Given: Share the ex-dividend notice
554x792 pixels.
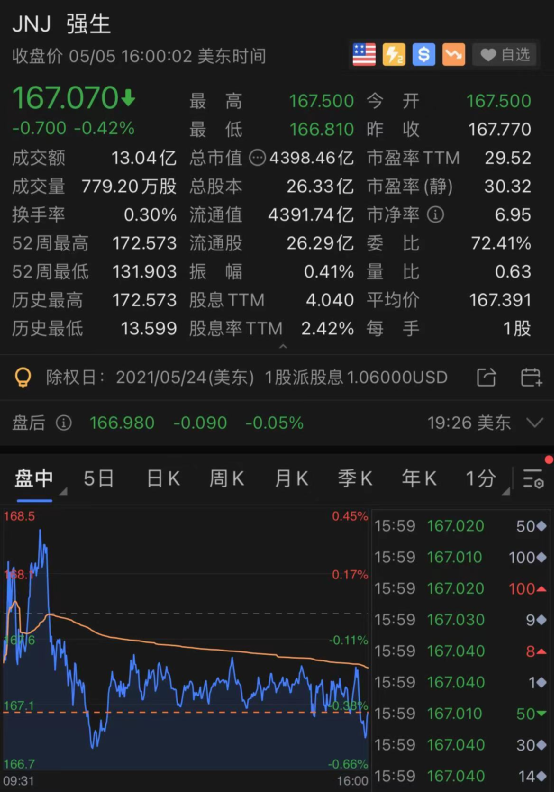Looking at the screenshot, I should tap(486, 377).
